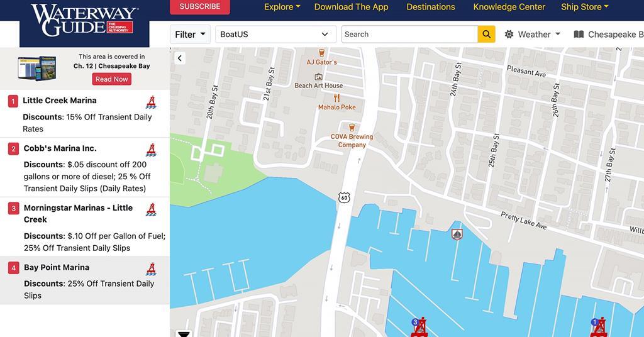Click the sailboat marina marker on the map
This screenshot has height=337, width=644.
[457, 235]
